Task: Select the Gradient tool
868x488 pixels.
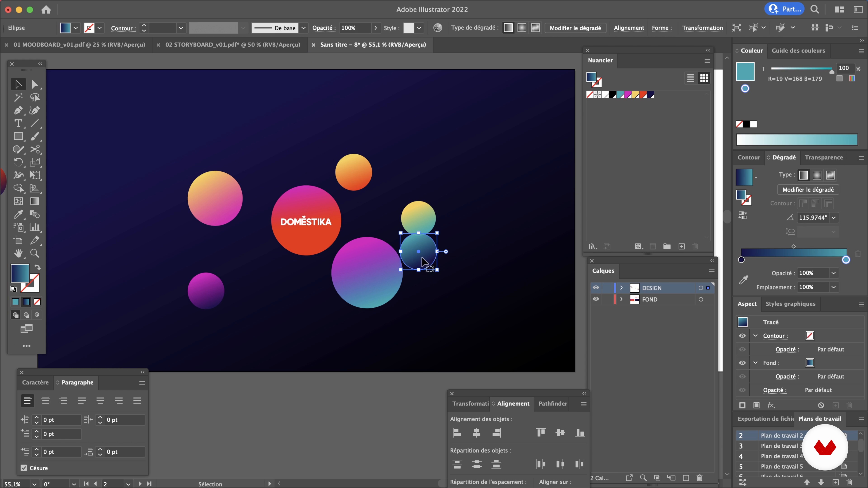Action: click(35, 201)
